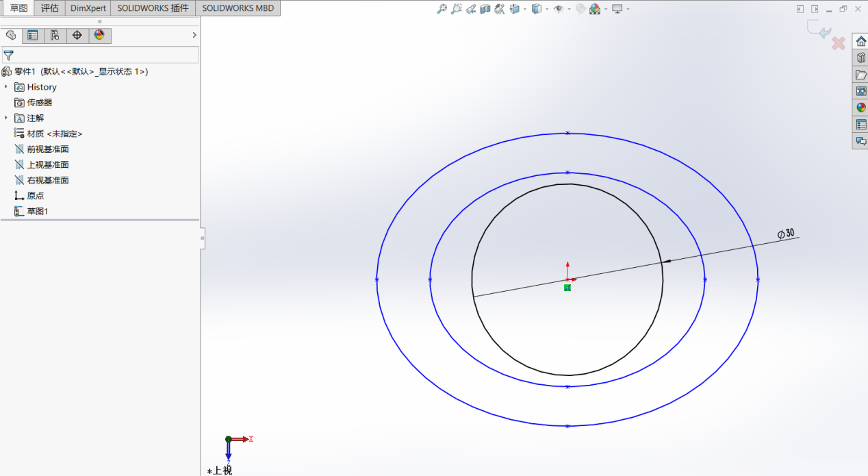Expand the History folder in tree

click(x=6, y=87)
